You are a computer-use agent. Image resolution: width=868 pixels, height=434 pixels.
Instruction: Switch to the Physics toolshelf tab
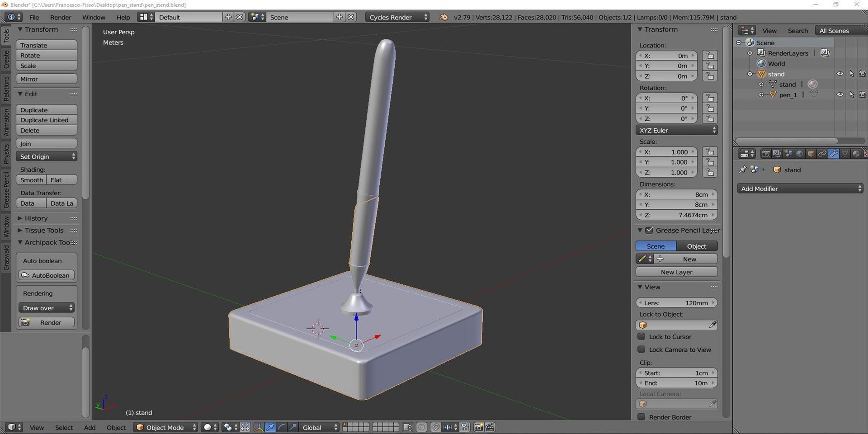[6, 154]
